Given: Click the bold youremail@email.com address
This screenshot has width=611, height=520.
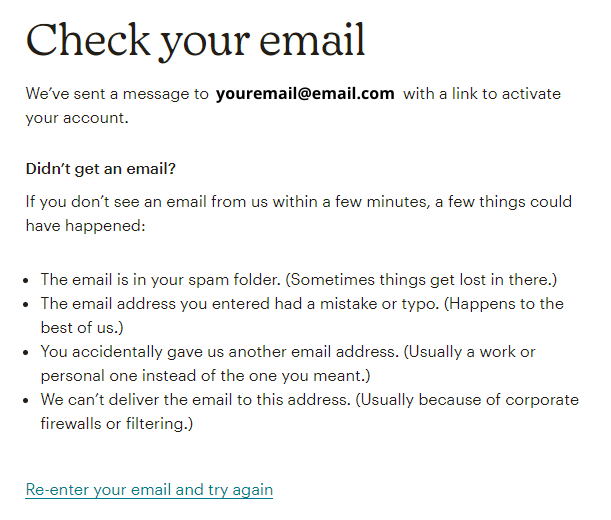Looking at the screenshot, I should (305, 94).
